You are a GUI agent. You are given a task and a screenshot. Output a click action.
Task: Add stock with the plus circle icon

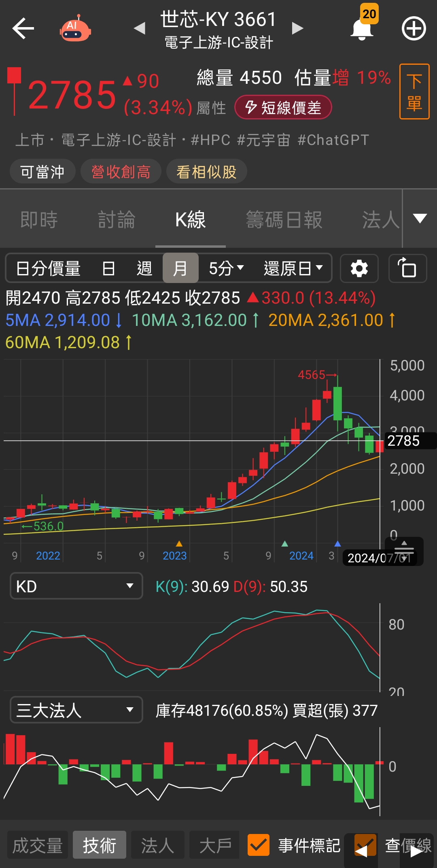pos(414,29)
